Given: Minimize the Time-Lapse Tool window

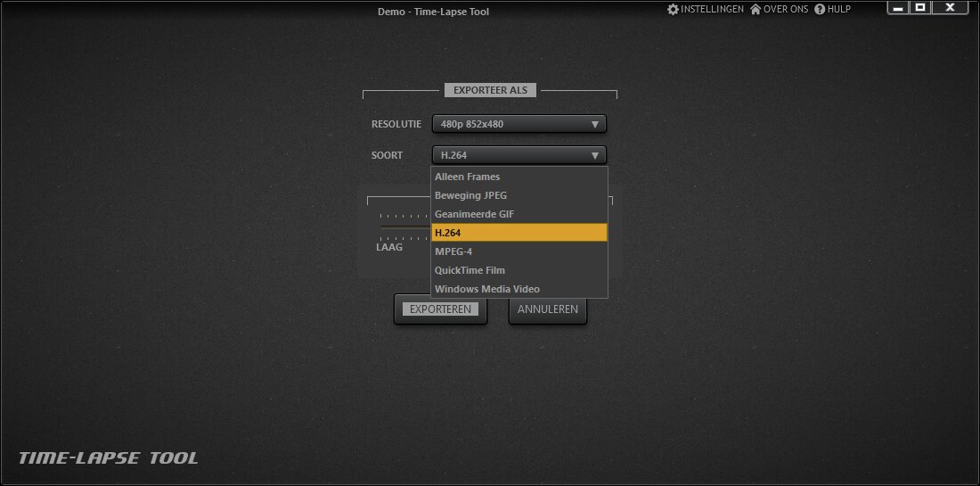Looking at the screenshot, I should click(x=899, y=8).
